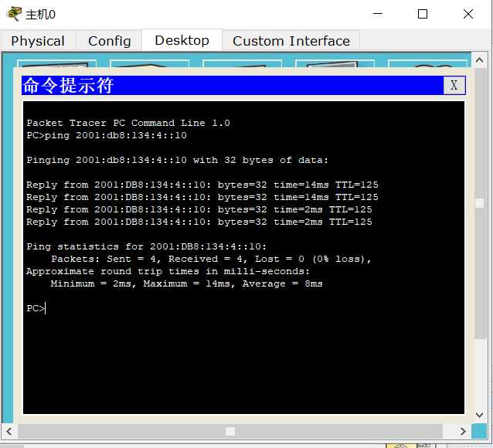This screenshot has width=493, height=448.
Task: Click the first reply line with time=14ms
Action: [x=202, y=185]
